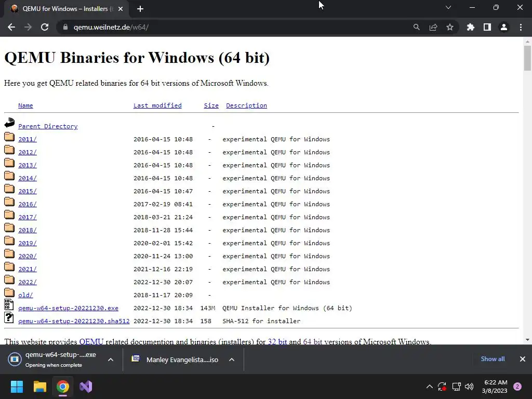Open the Chrome extensions puzzle icon
This screenshot has width=532, height=399.
(470, 27)
